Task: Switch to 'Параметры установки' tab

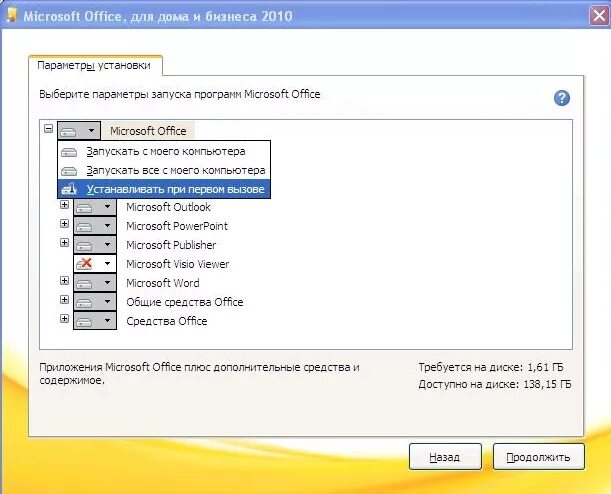Action: coord(95,65)
